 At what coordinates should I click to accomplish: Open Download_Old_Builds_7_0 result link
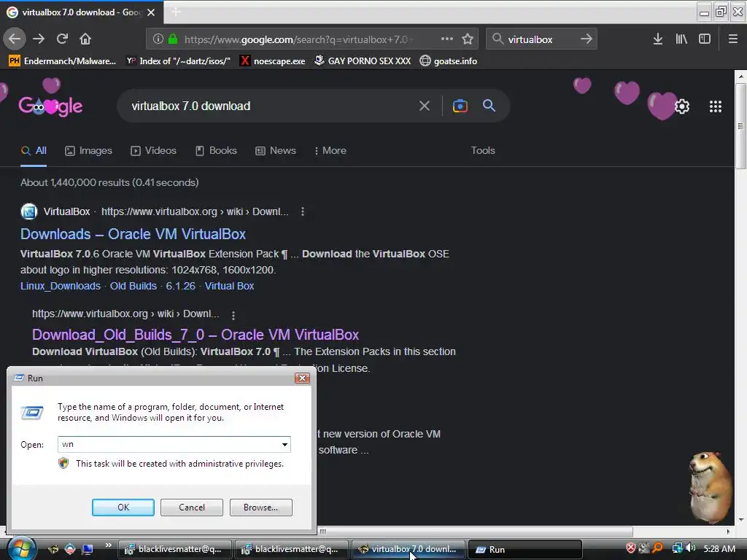[x=196, y=335]
